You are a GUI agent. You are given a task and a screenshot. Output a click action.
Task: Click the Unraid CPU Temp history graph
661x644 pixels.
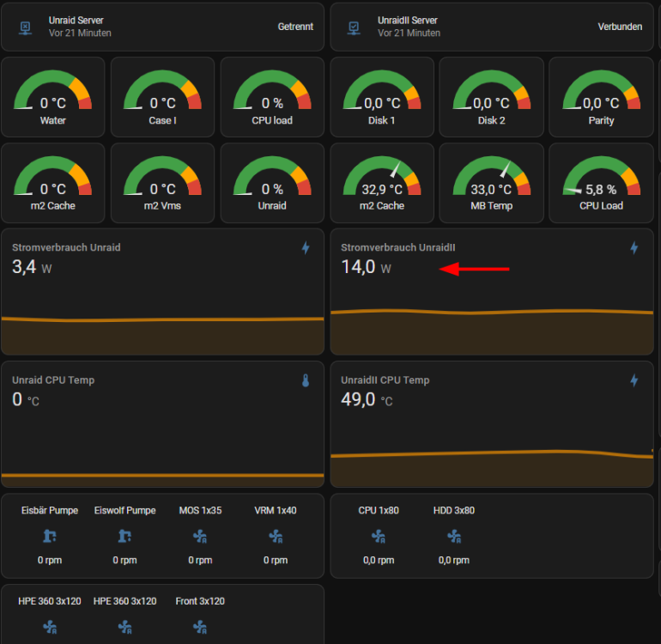(x=163, y=478)
